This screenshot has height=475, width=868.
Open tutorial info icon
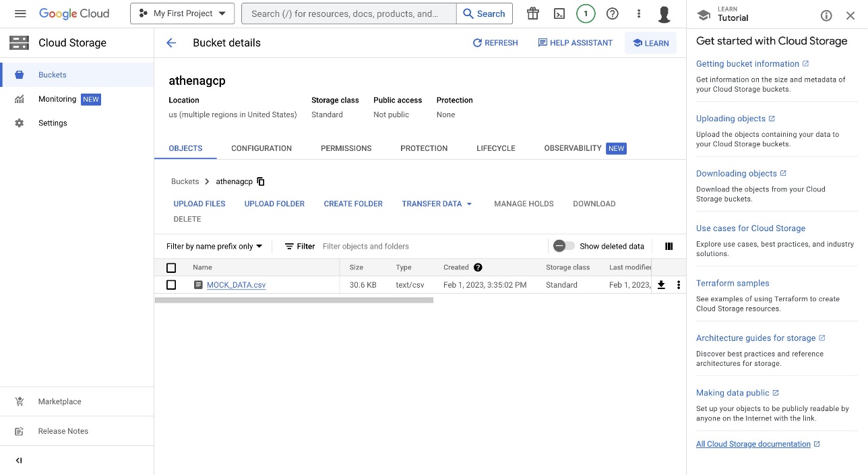point(826,16)
